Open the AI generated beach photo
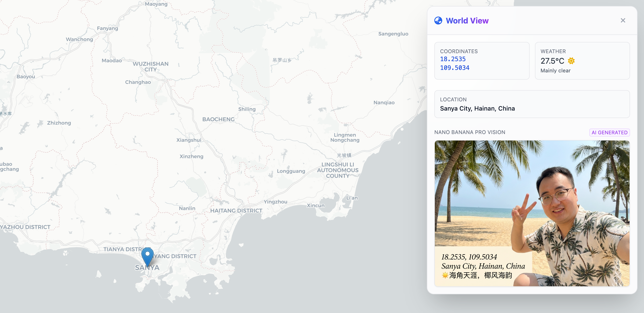Screen dimensions: 644x313 tap(532, 213)
